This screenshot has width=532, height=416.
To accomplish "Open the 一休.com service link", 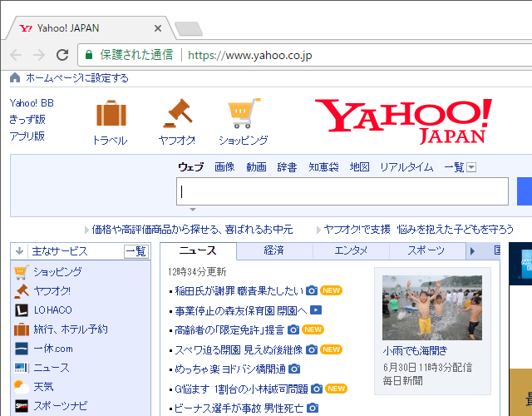I will (x=53, y=349).
